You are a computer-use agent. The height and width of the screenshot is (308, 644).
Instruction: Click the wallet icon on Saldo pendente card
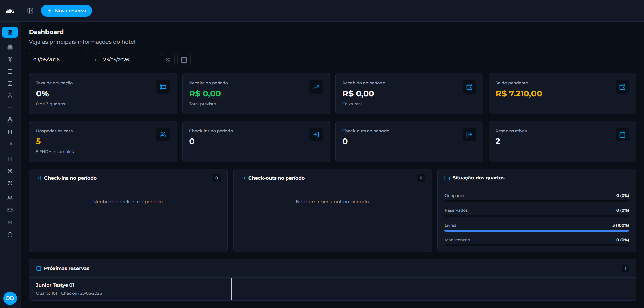pos(622,87)
